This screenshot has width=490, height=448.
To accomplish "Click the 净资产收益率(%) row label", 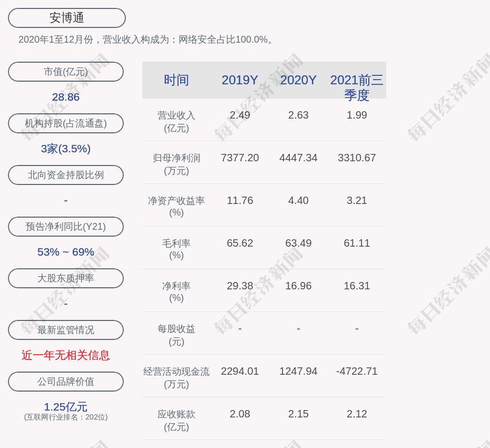I will click(177, 207).
